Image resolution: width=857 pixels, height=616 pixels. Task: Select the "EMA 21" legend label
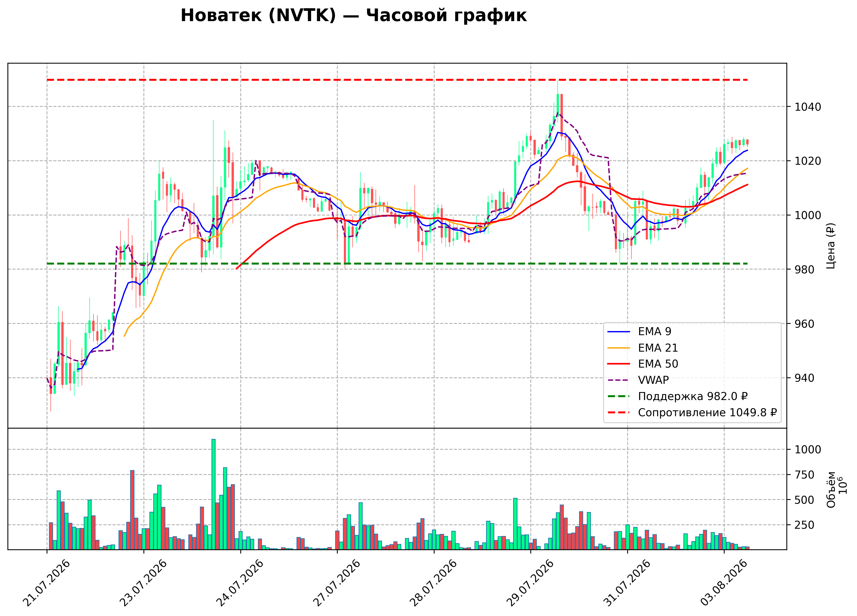point(658,348)
